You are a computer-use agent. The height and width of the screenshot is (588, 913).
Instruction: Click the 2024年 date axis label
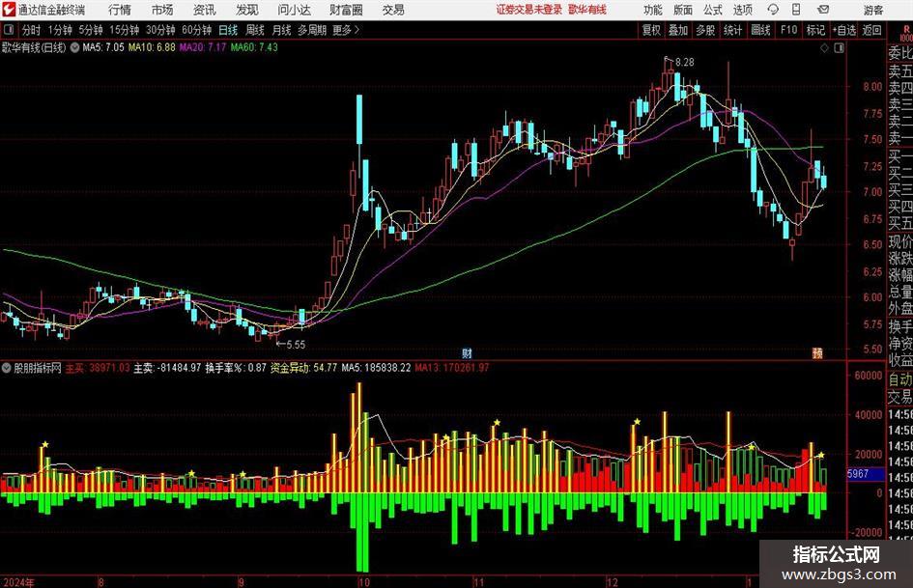tap(18, 581)
